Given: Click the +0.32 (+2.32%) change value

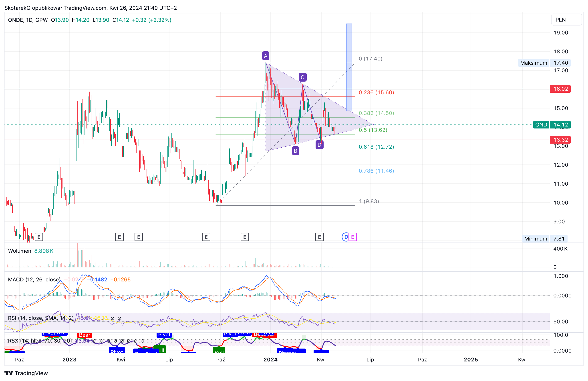Looking at the screenshot, I should [x=152, y=20].
